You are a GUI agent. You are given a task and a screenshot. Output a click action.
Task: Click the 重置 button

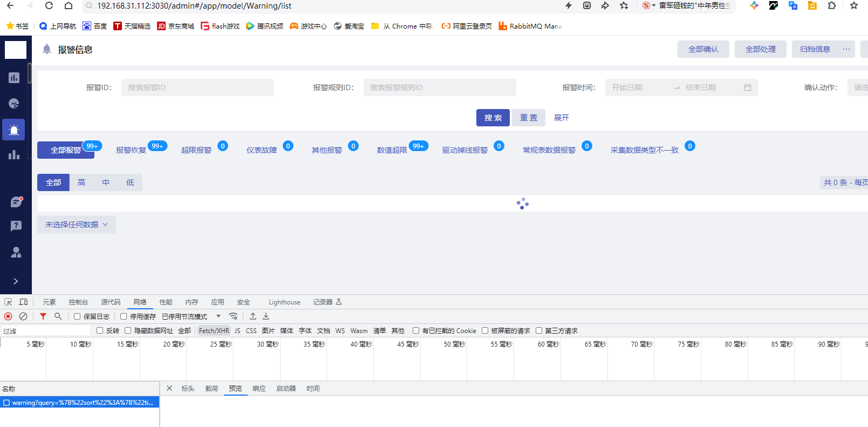click(x=529, y=118)
